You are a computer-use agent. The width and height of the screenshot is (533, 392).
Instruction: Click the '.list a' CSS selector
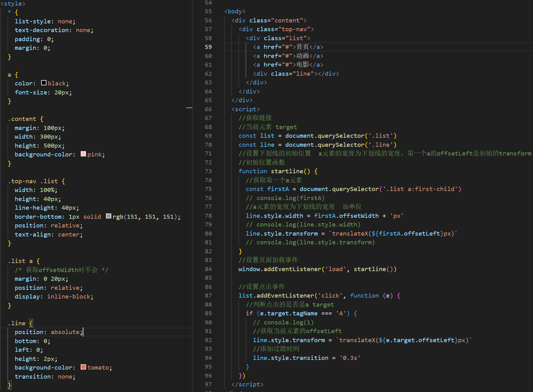[20, 261]
